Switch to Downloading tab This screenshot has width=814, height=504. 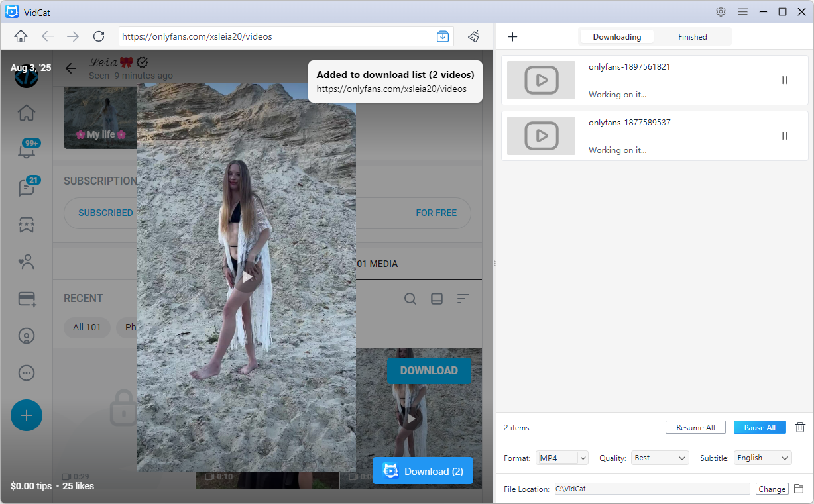click(617, 37)
